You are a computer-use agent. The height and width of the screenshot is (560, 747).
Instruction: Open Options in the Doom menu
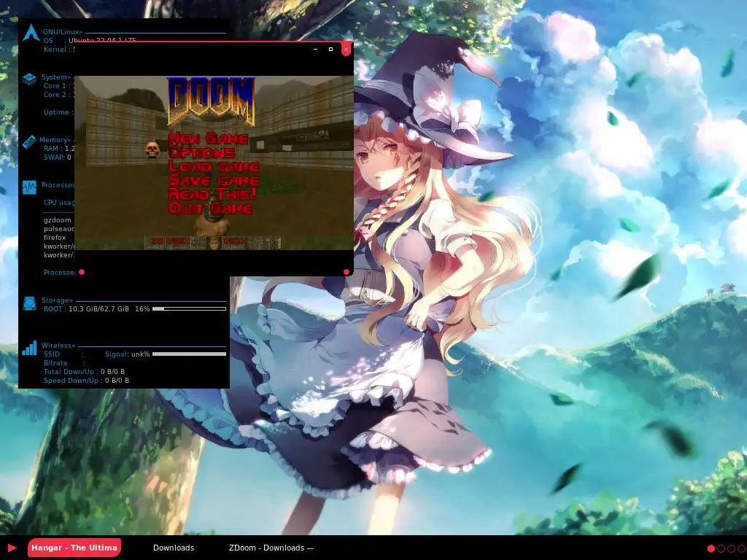(201, 152)
